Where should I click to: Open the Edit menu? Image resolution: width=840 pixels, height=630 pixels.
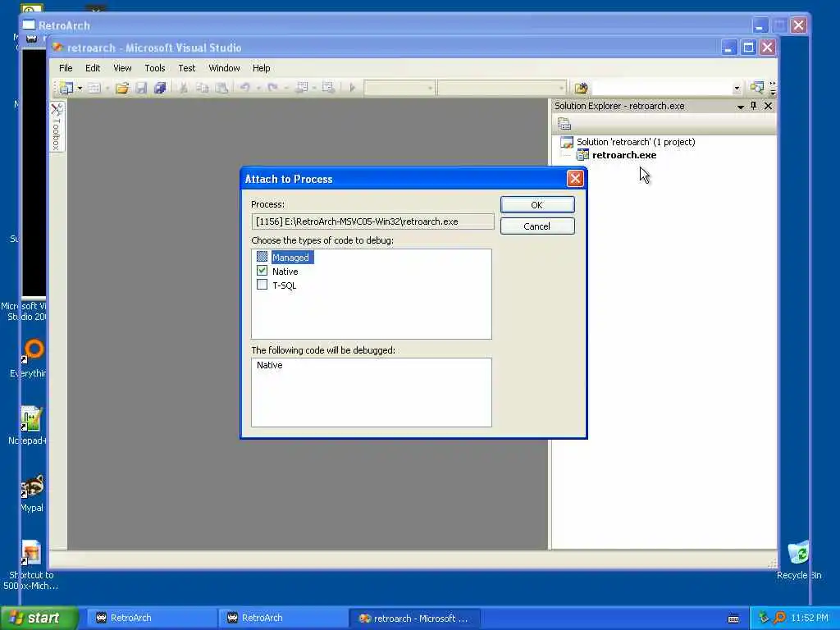93,68
